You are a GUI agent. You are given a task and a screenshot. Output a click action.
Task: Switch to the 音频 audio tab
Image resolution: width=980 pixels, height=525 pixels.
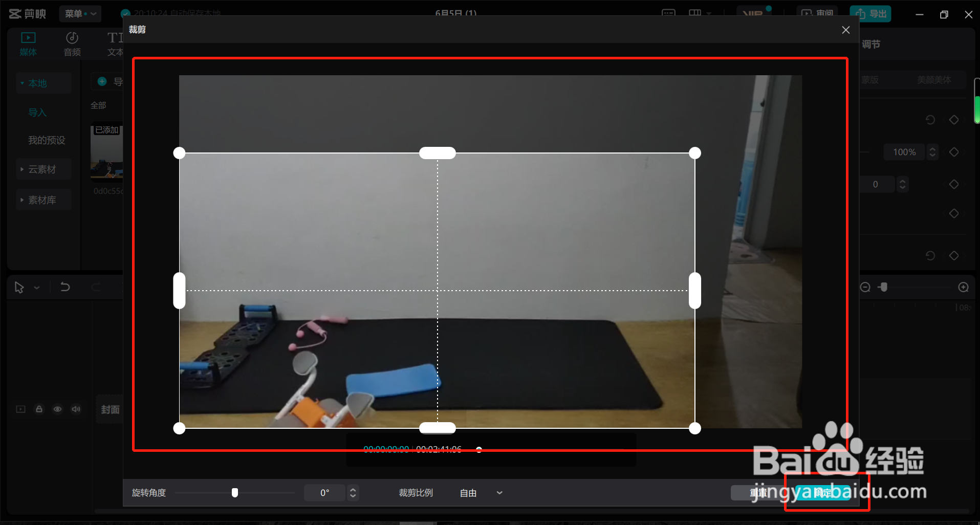pyautogui.click(x=72, y=44)
